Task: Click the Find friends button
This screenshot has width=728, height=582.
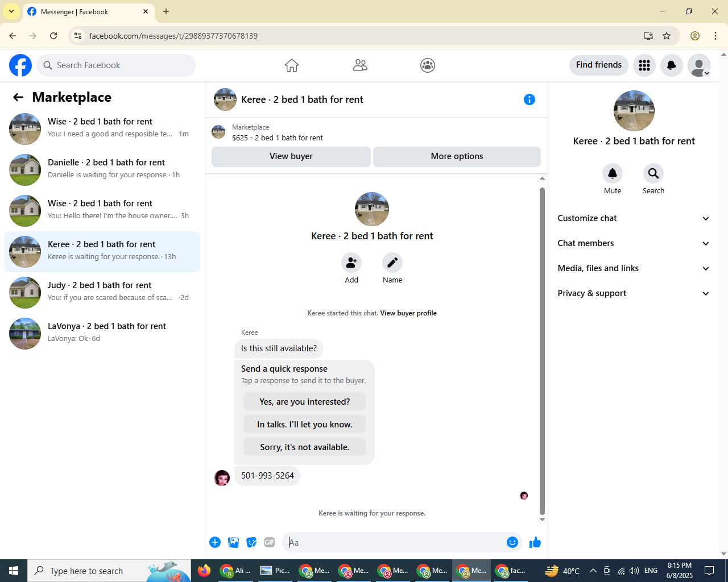Action: pos(599,65)
